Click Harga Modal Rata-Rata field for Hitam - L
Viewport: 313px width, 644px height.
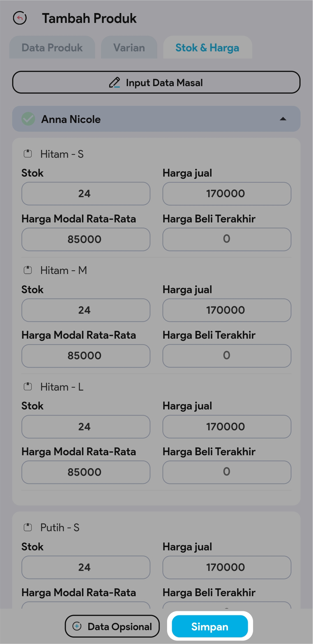pos(86,472)
